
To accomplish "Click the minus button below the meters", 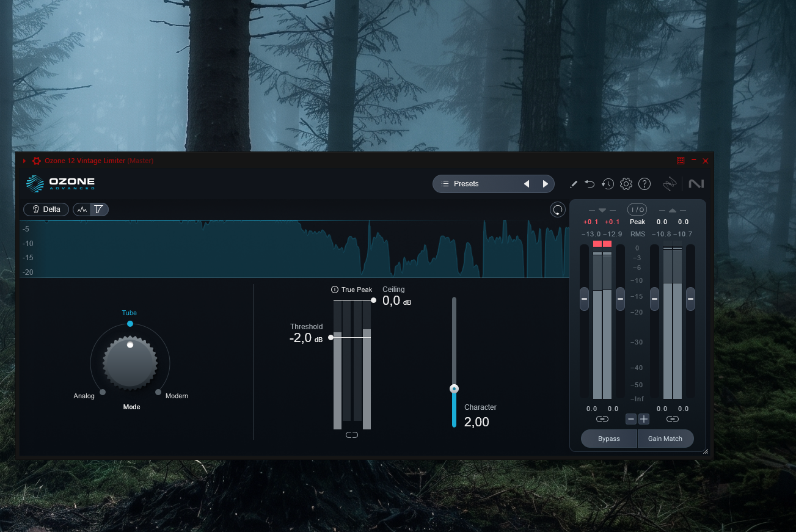I will pos(631,420).
